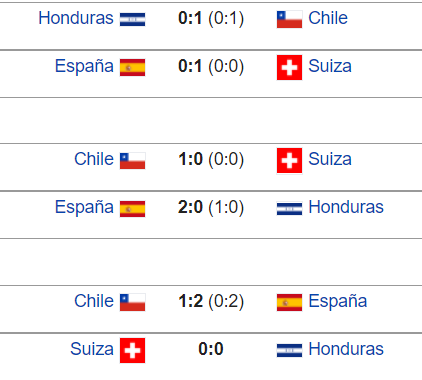422x380 pixels.
Task: Open Chile link in the 1:2 (0:2) match
Action: click(94, 301)
